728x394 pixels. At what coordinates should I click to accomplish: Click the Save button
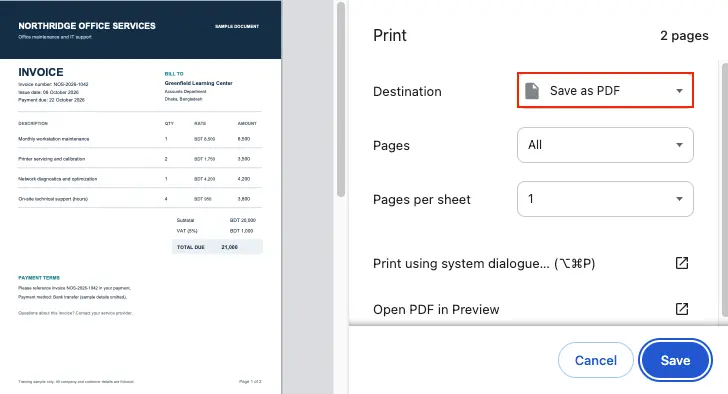click(x=675, y=360)
